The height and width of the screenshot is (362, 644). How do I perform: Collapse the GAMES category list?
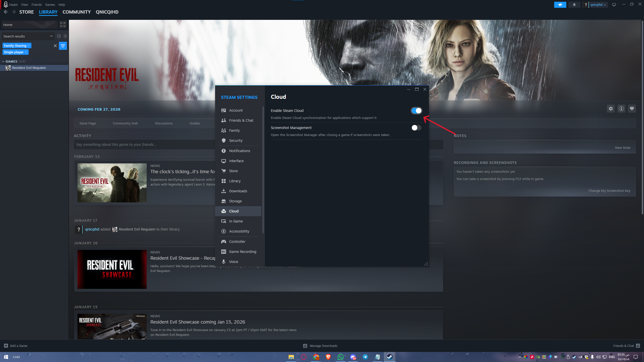(x=3, y=61)
